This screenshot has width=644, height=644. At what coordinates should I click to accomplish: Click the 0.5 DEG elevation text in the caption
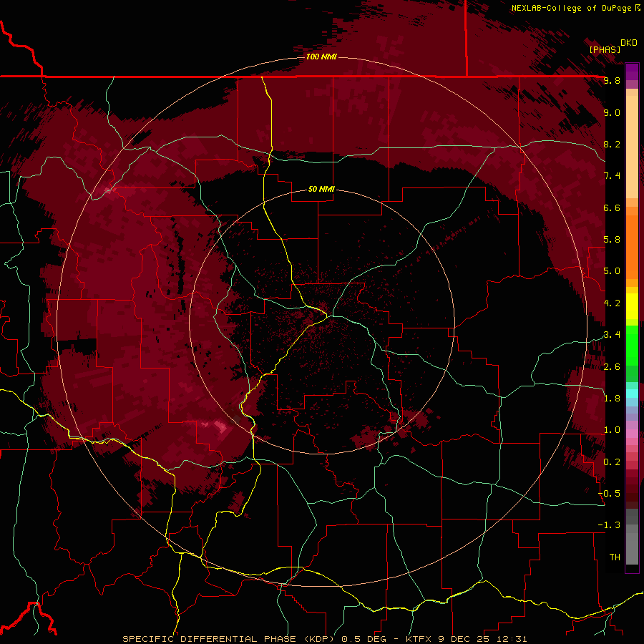[364, 639]
